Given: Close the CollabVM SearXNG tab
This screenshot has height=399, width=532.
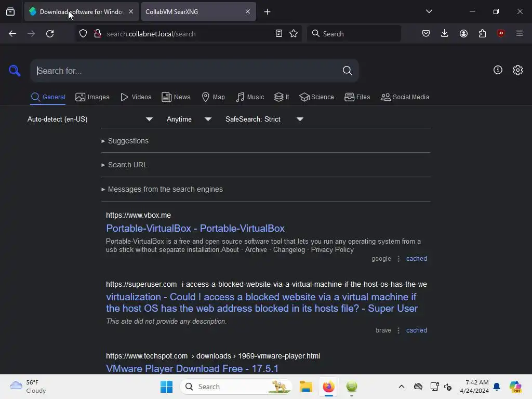Looking at the screenshot, I should [248, 11].
